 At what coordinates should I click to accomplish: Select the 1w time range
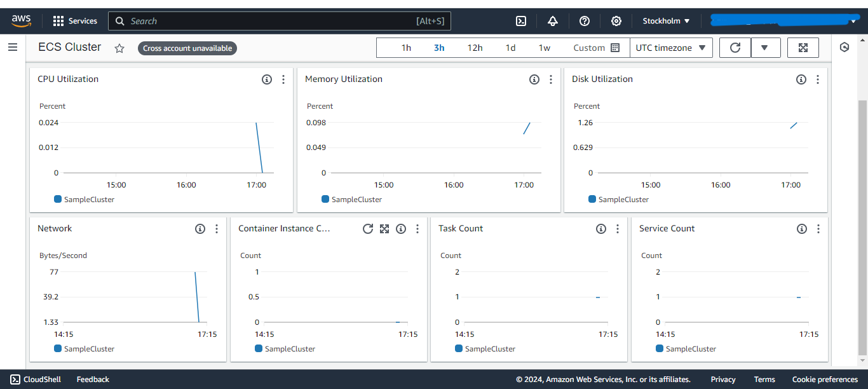pyautogui.click(x=545, y=48)
